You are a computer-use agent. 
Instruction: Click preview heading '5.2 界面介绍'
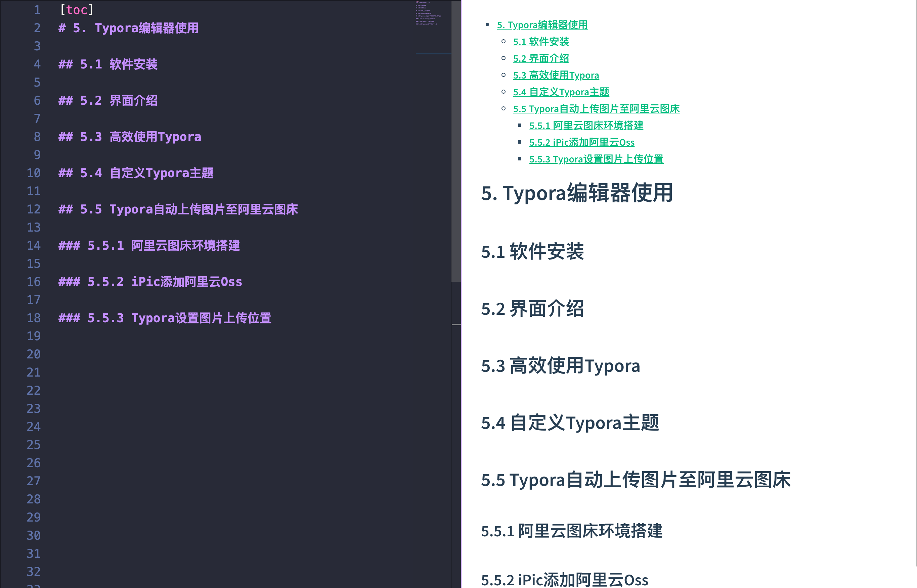click(x=532, y=308)
